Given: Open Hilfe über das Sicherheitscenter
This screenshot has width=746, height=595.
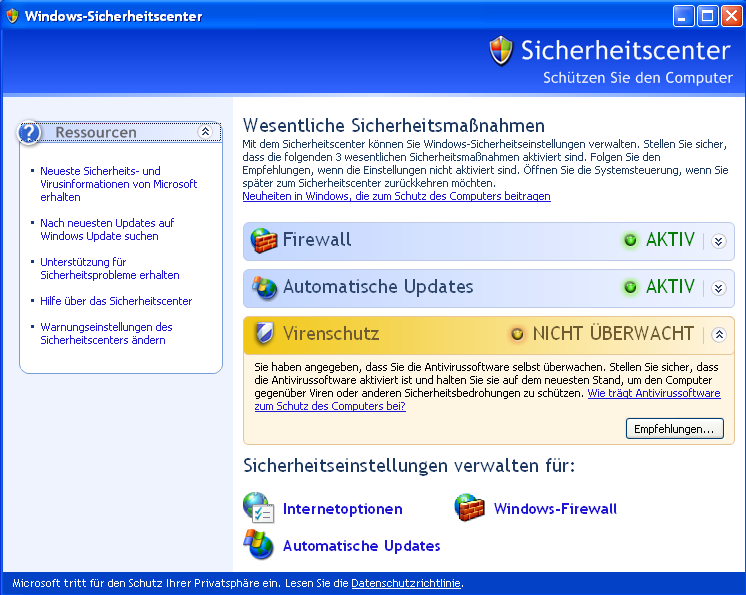Looking at the screenshot, I should (116, 301).
